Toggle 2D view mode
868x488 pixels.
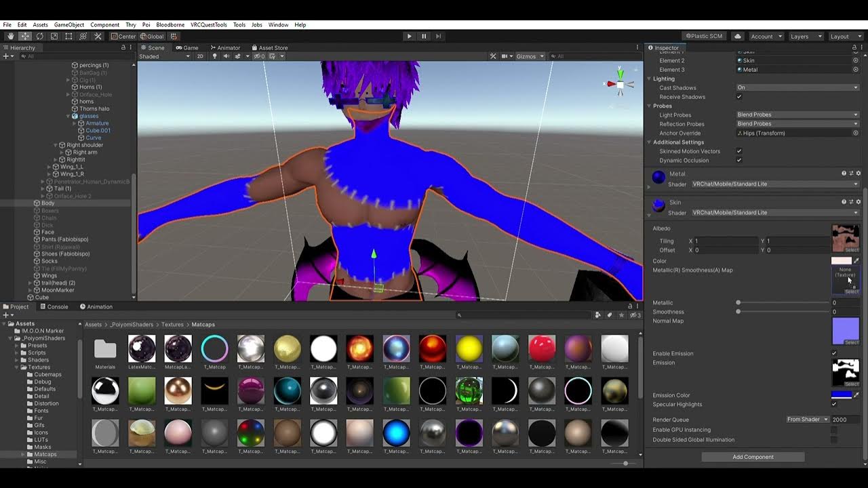[x=200, y=56]
